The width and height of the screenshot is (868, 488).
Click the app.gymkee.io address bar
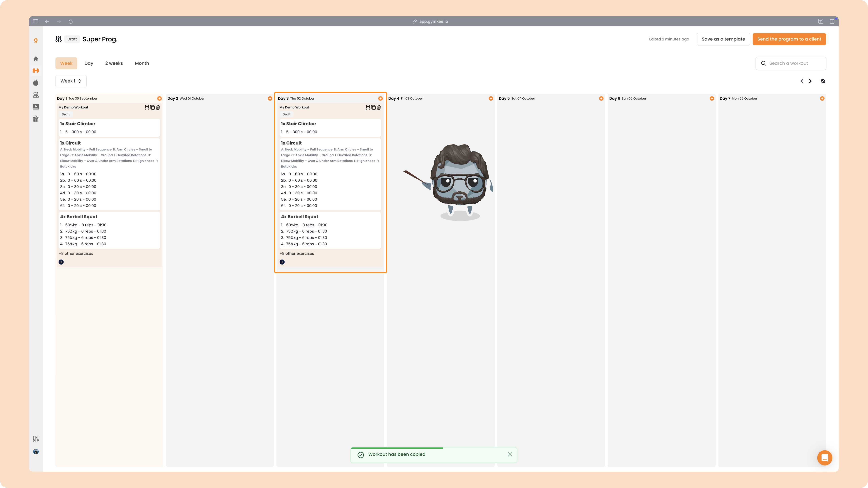tap(431, 21)
